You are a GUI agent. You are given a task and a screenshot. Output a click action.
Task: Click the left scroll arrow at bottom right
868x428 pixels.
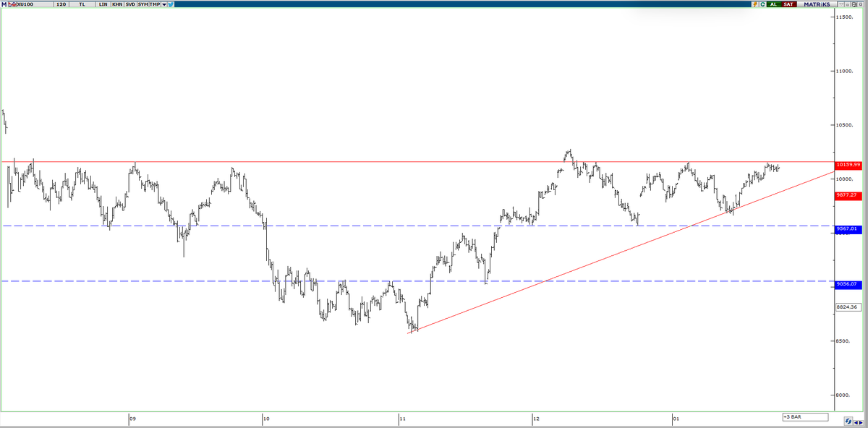point(856,423)
